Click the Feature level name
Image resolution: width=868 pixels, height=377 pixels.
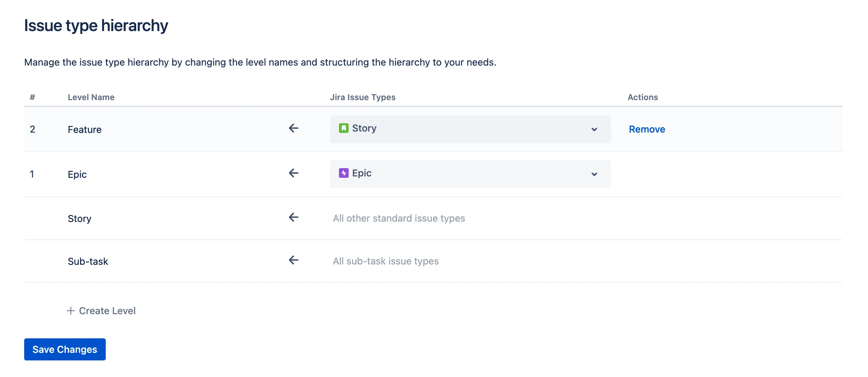click(x=85, y=129)
